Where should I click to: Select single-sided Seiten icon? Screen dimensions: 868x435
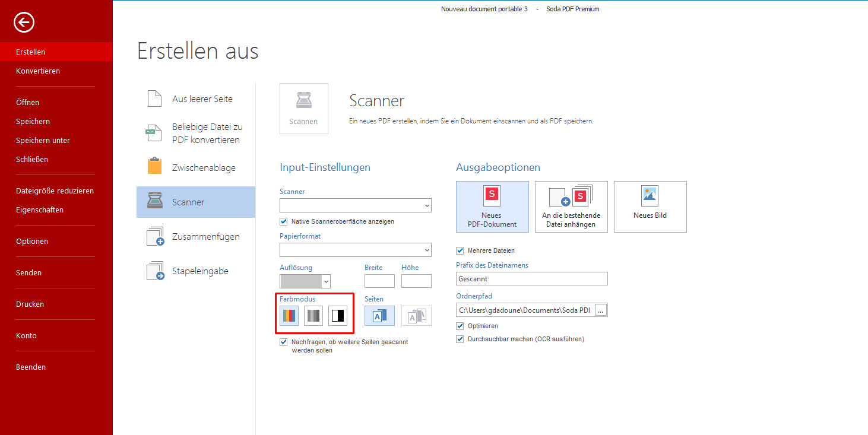coord(379,316)
